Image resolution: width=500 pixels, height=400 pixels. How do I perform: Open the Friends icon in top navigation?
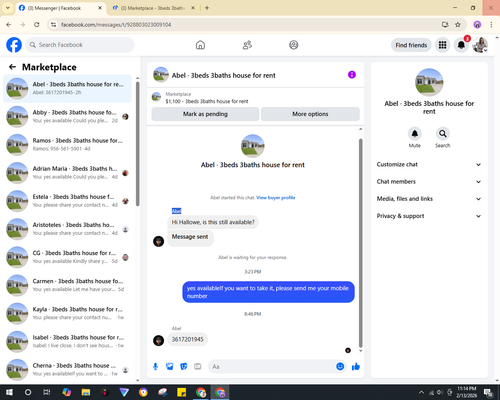(x=247, y=45)
